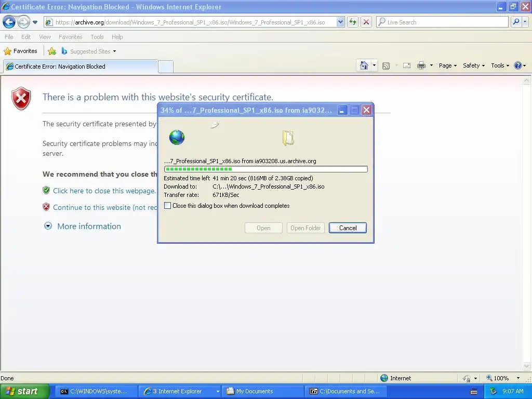Go back using the Back arrow button
This screenshot has height=399, width=532.
[x=9, y=22]
